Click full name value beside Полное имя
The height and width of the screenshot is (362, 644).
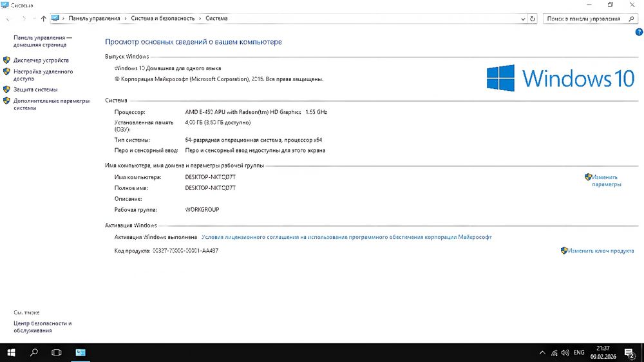(211, 188)
